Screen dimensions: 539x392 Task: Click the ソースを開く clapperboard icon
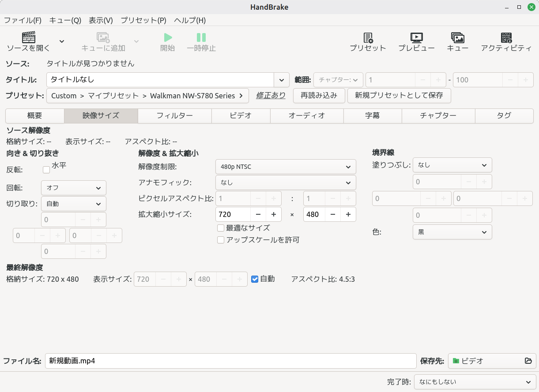tap(28, 37)
